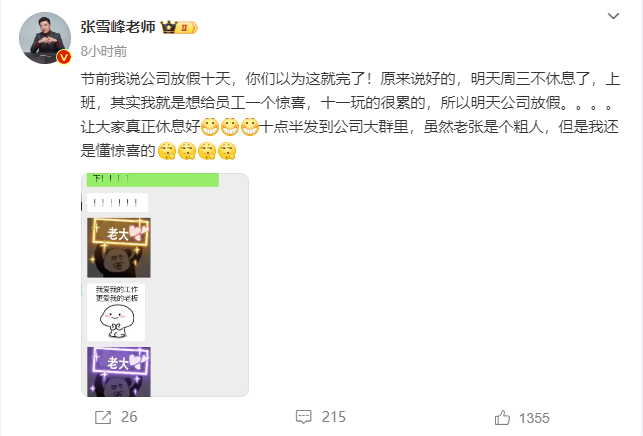This screenshot has width=643, height=436.
Task: Enlarge the attached chat screenshot image
Action: 165,285
